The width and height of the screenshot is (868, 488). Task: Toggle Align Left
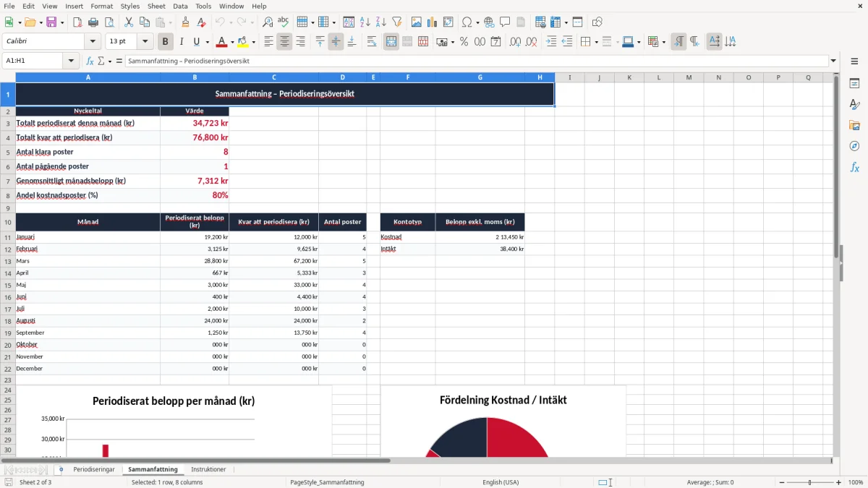[x=268, y=42]
